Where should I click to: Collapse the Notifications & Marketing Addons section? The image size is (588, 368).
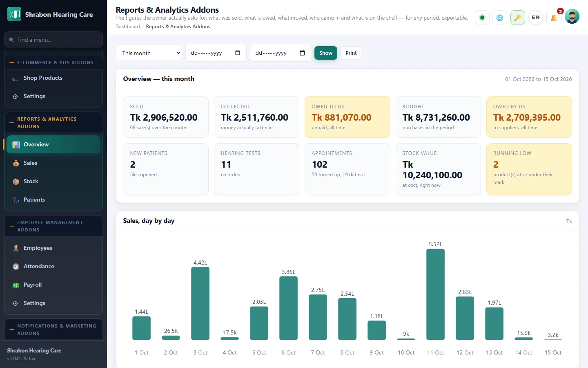pyautogui.click(x=53, y=330)
